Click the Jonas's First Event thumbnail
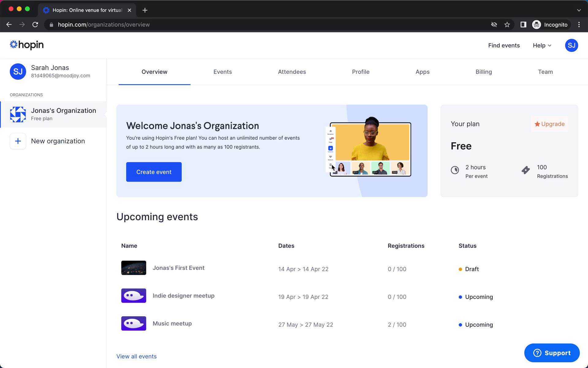588x368 pixels. (134, 267)
